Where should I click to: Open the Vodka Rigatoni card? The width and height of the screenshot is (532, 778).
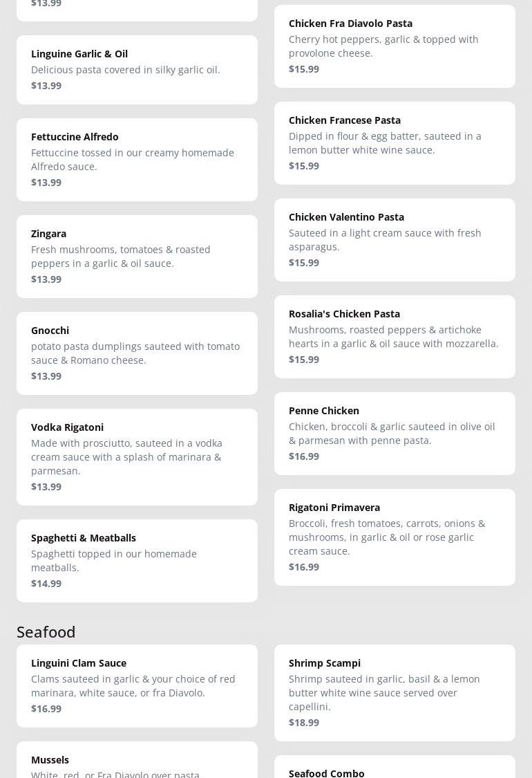(x=137, y=457)
